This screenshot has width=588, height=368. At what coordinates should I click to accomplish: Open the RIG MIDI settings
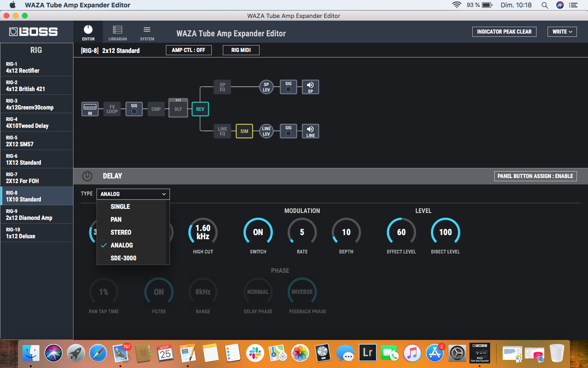[x=241, y=50]
